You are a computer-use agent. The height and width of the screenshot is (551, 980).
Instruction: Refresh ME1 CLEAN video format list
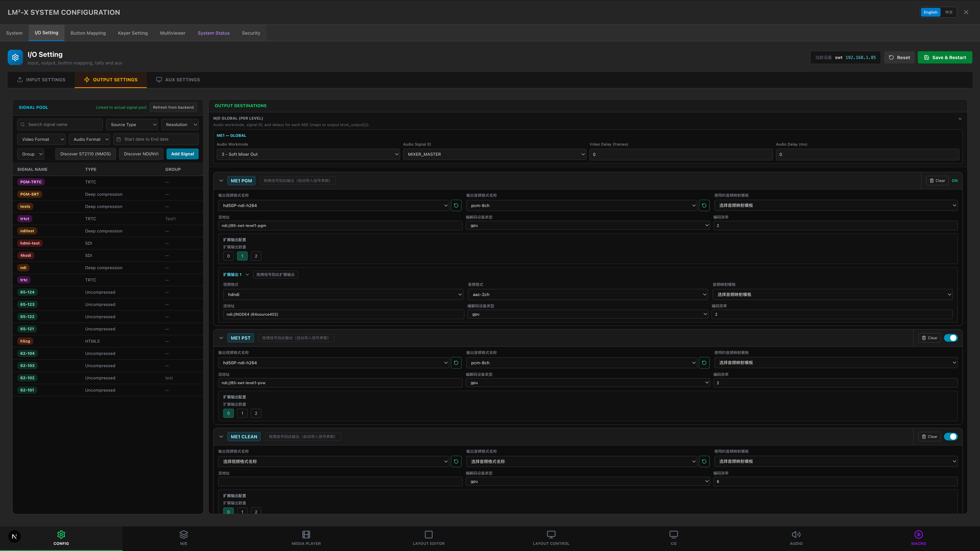pos(456,461)
